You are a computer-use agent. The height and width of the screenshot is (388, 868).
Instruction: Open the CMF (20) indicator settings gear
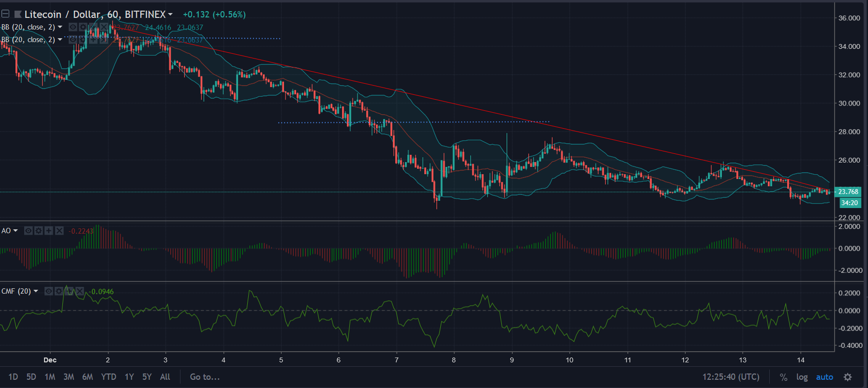59,291
